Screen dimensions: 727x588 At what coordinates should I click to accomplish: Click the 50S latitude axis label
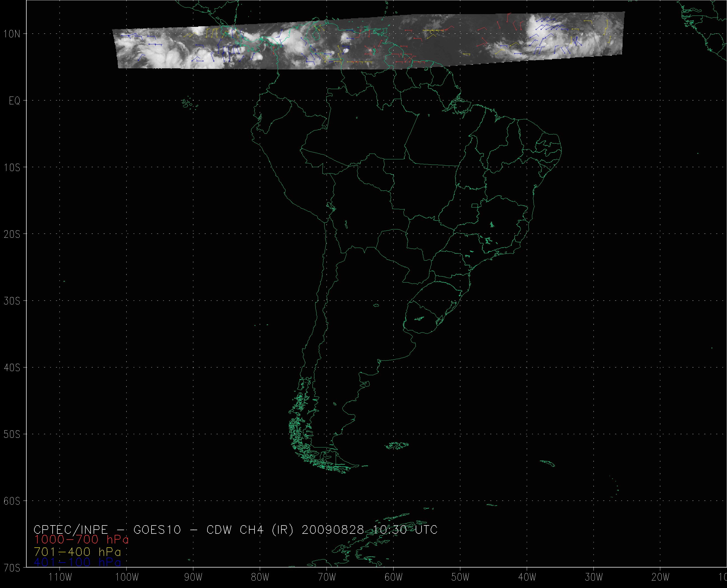tap(12, 434)
